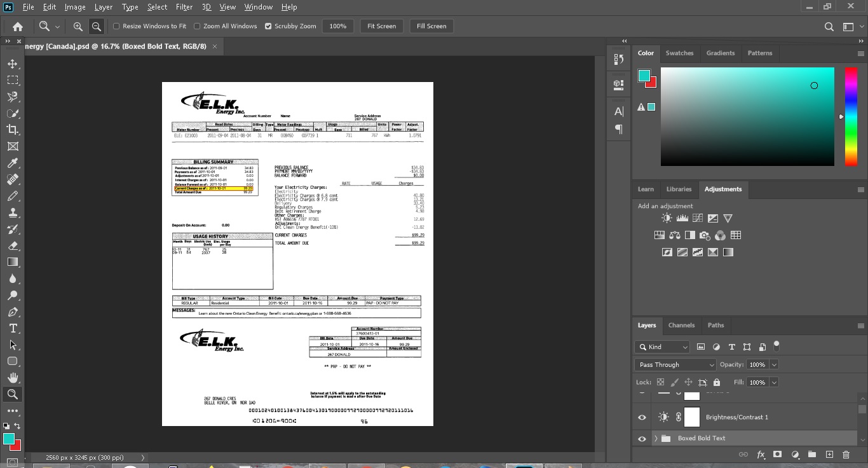Click the Fill Screen button

(431, 26)
